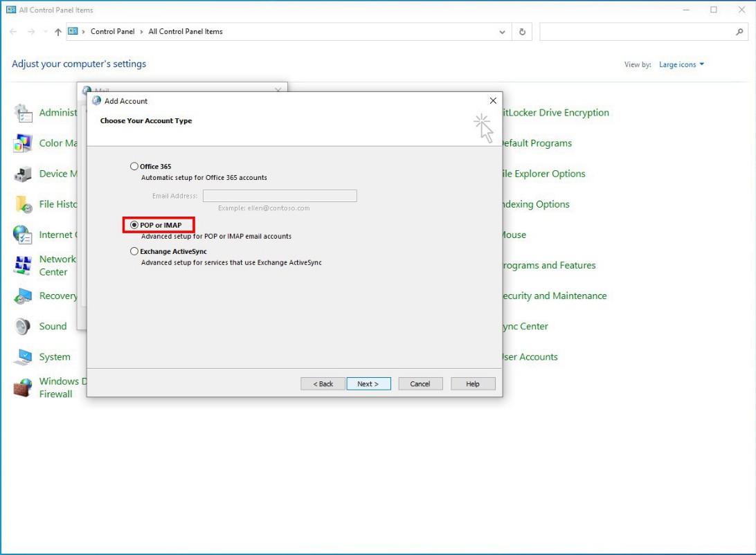Viewport: 756px width, 555px height.
Task: Close the Mail window behind the dialog
Action: [278, 89]
